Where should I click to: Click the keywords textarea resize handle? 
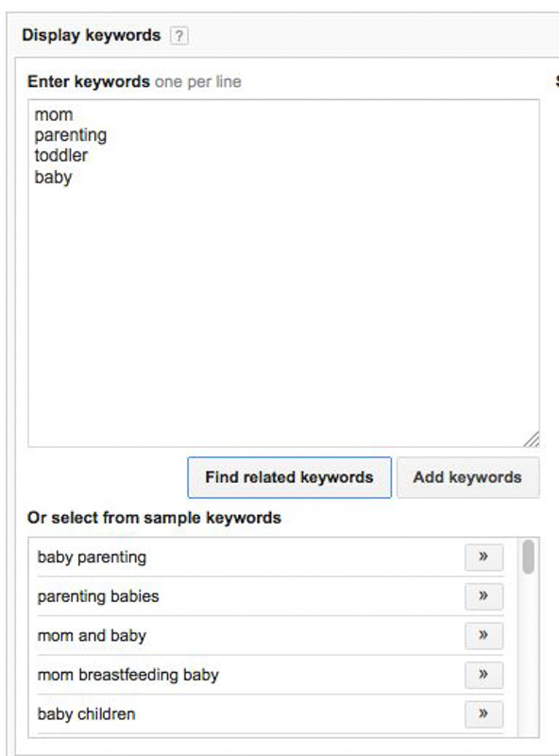click(532, 439)
